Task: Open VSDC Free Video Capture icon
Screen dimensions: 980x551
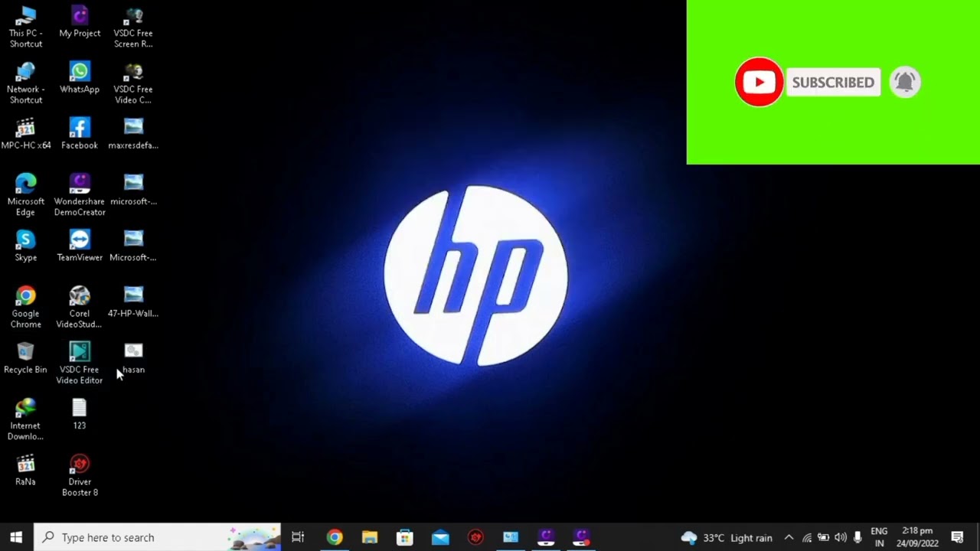Action: (133, 83)
